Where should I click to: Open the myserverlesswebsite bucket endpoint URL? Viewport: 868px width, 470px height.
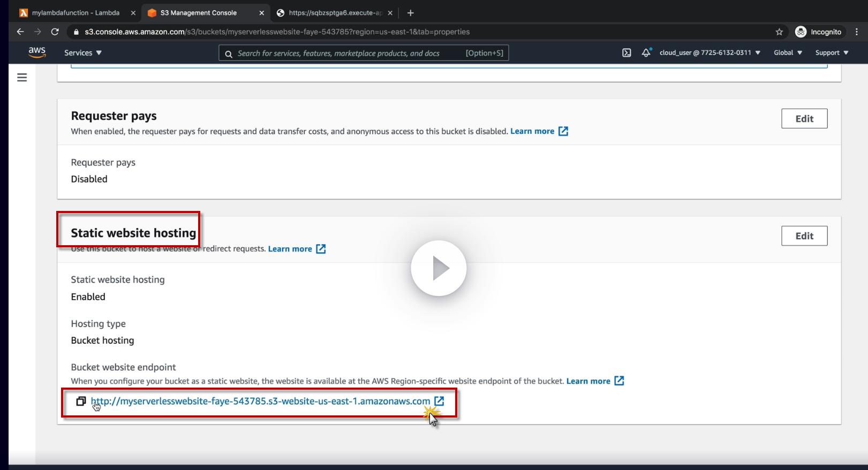click(x=260, y=401)
